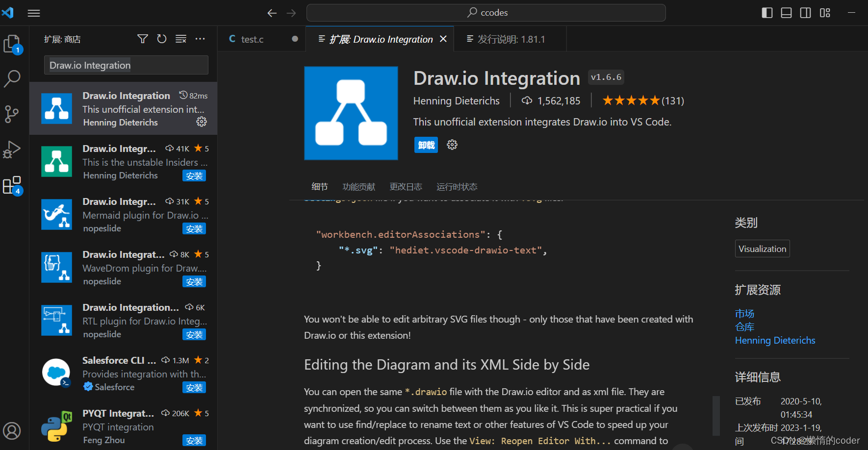This screenshot has width=868, height=450.
Task: Toggle the bottom panel layout icon
Action: click(786, 13)
